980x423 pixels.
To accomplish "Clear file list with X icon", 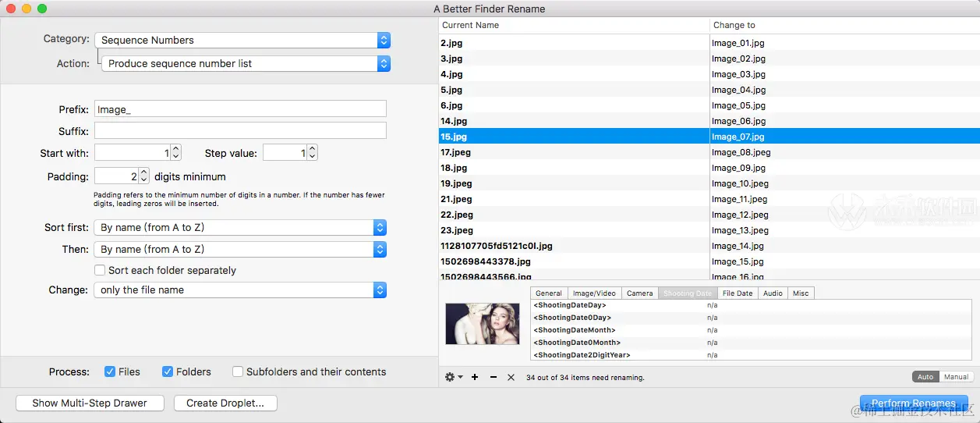I will coord(511,377).
